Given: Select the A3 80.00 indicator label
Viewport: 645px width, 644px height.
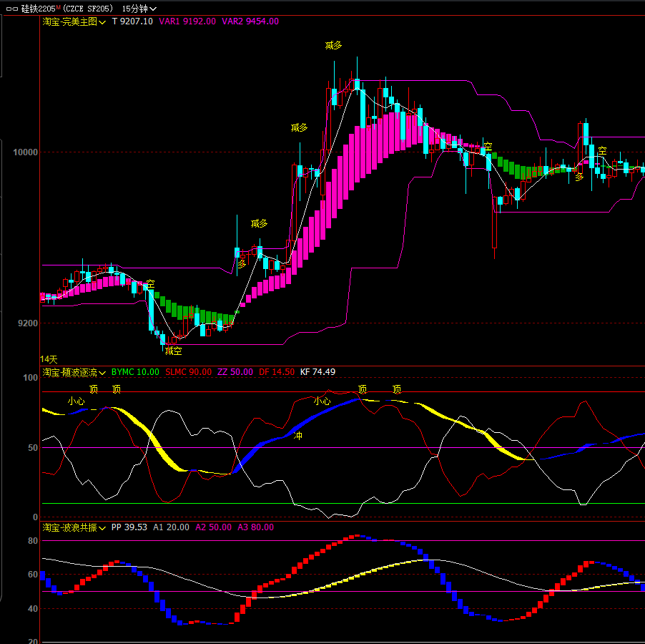Looking at the screenshot, I should 255,527.
